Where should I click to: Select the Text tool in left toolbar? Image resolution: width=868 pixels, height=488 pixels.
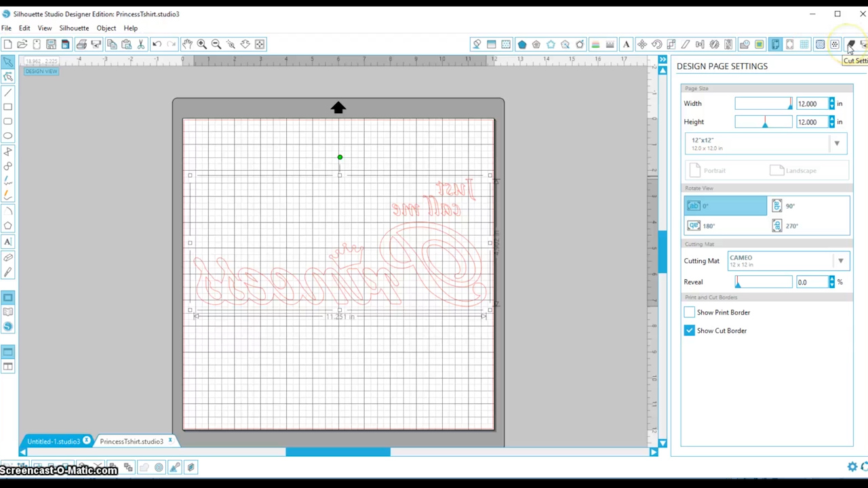[8, 242]
